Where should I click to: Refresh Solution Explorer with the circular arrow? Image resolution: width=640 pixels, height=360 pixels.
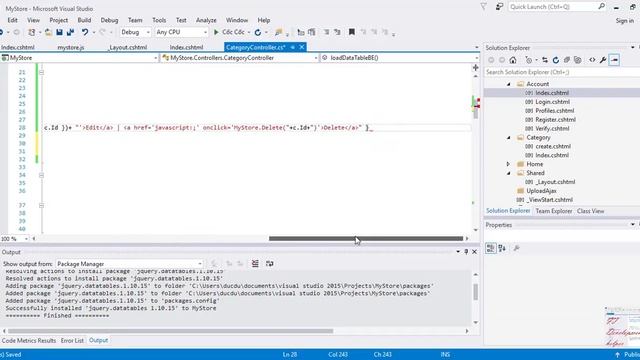click(x=556, y=60)
